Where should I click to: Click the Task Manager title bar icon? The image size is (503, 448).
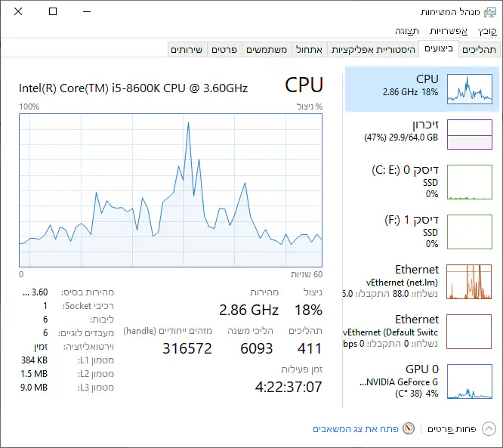point(489,12)
